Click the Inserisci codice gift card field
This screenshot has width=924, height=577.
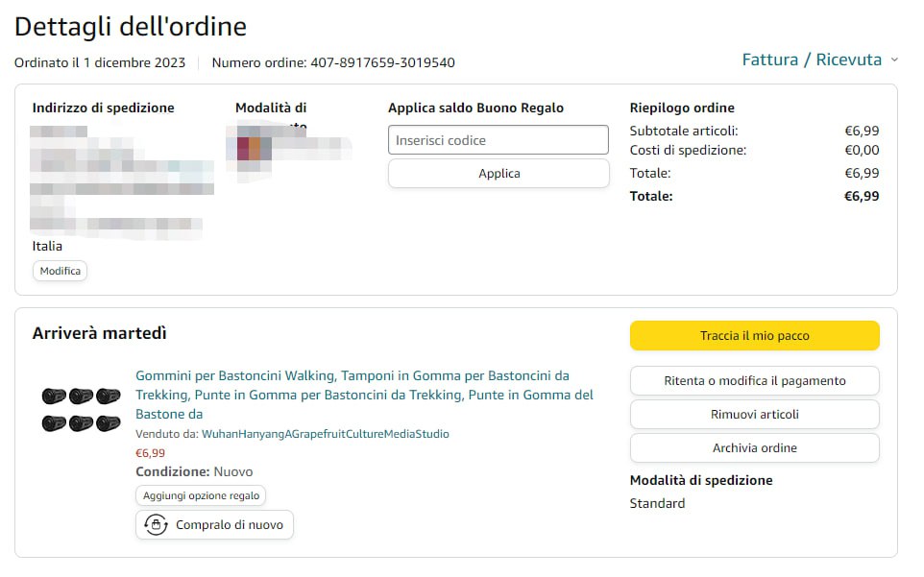498,140
